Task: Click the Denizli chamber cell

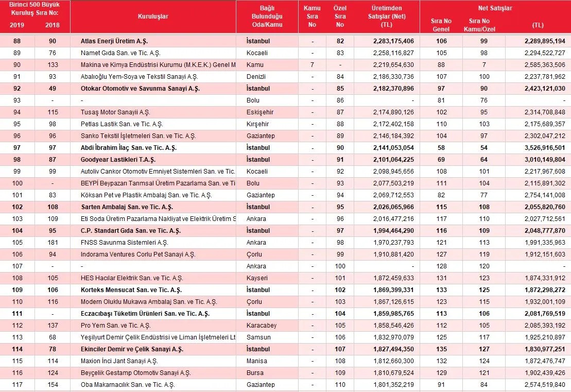Action: (x=256, y=77)
